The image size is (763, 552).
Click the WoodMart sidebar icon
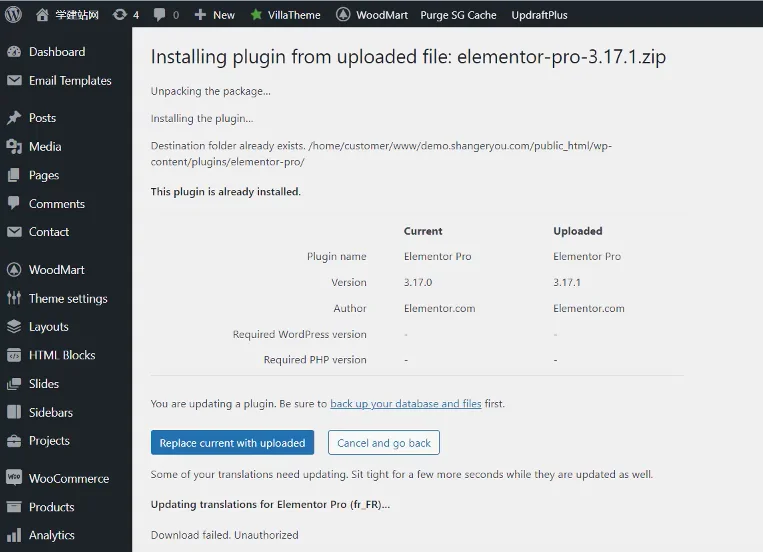pos(14,270)
